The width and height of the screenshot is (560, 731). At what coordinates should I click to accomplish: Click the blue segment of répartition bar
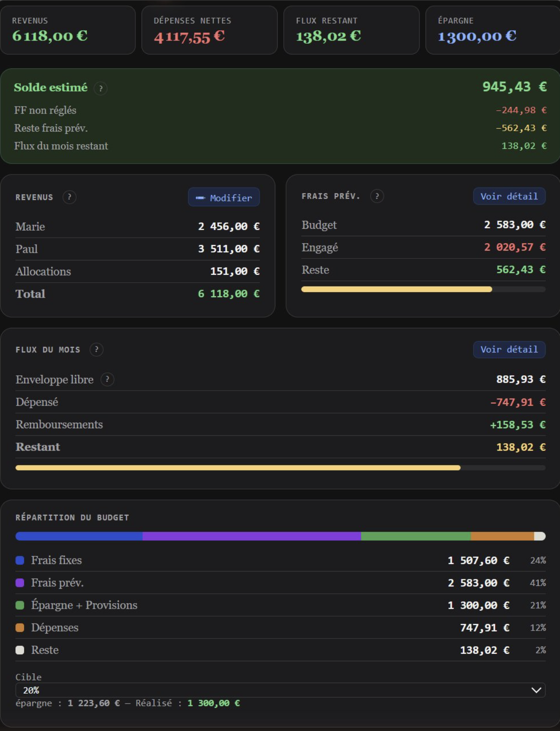pyautogui.click(x=79, y=536)
